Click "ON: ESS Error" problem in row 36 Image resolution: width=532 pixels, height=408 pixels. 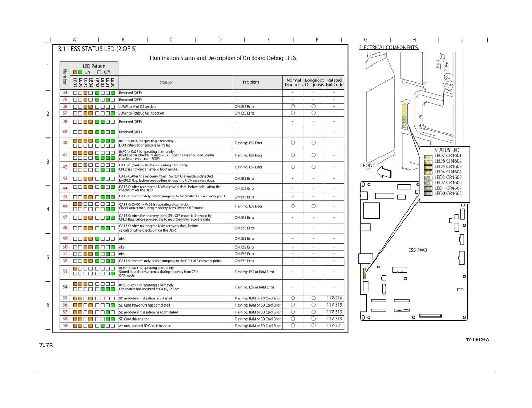[x=244, y=107]
